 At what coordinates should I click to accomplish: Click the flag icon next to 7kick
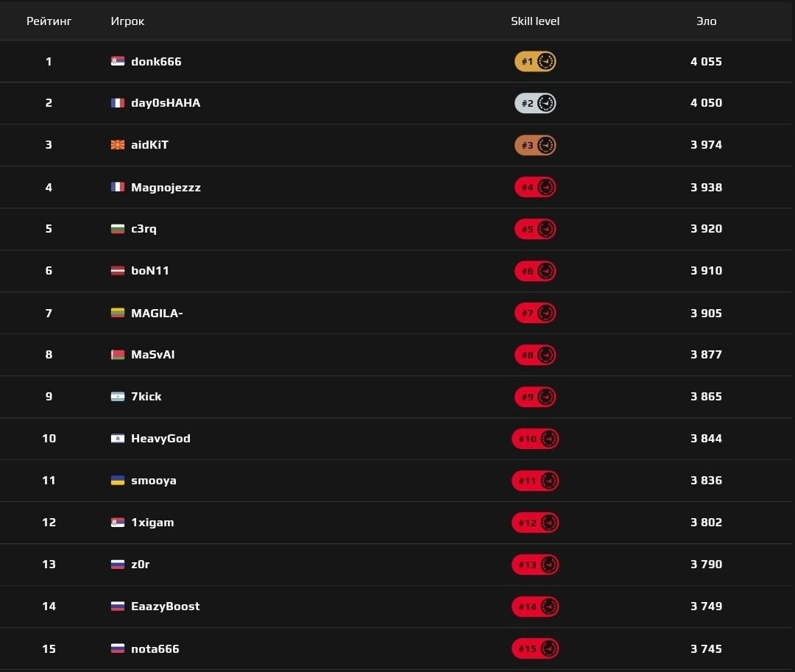118,396
